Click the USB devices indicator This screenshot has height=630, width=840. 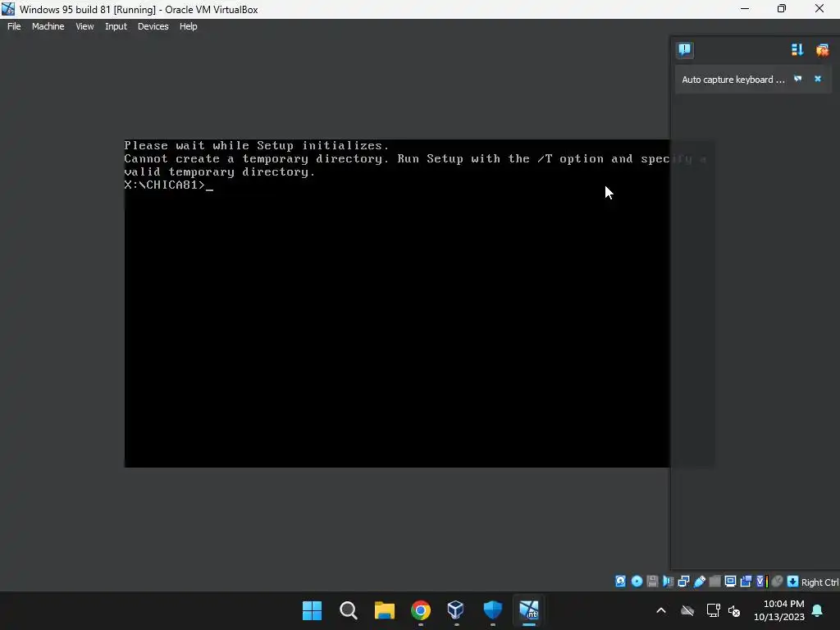point(700,582)
